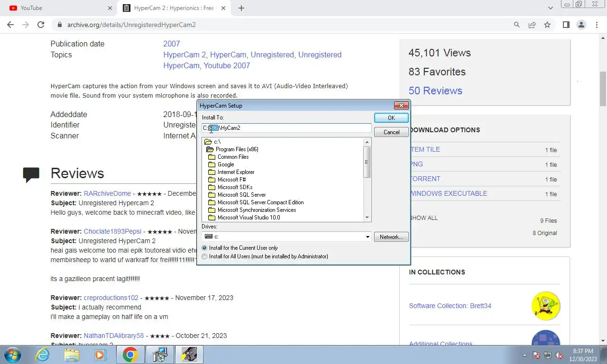607x364 pixels.
Task: Open Software Collection: Brett34 link
Action: pyautogui.click(x=450, y=306)
